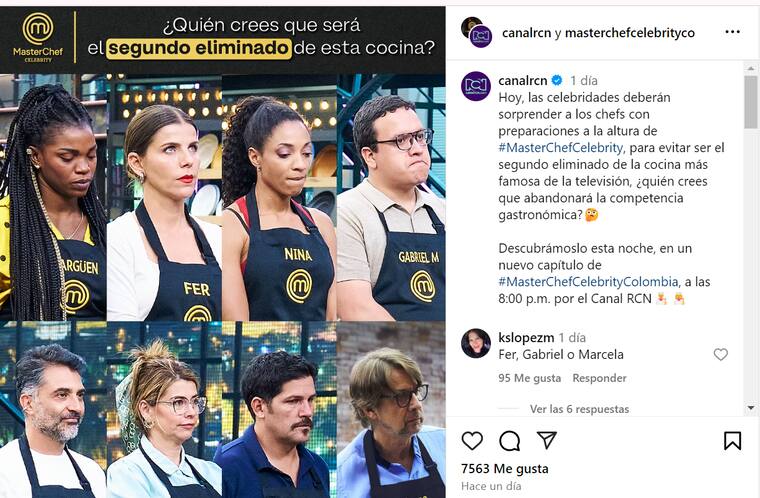This screenshot has width=760, height=498.
Task: Click the canalrcn profile avatar beside the caption
Action: point(475,86)
